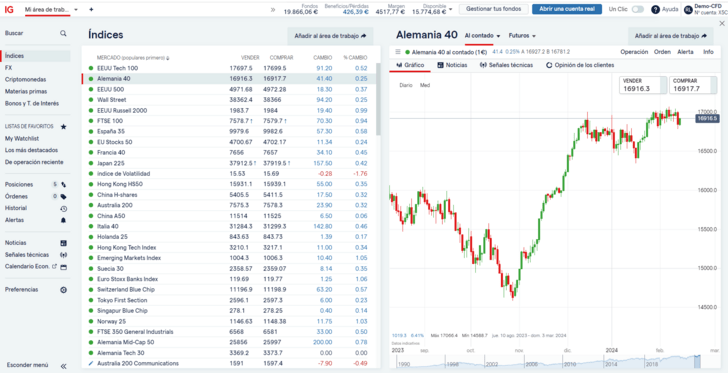Screen dimensions: 728x373
Task: Click the Calendario Econ. calendar icon
Action: (x=64, y=267)
